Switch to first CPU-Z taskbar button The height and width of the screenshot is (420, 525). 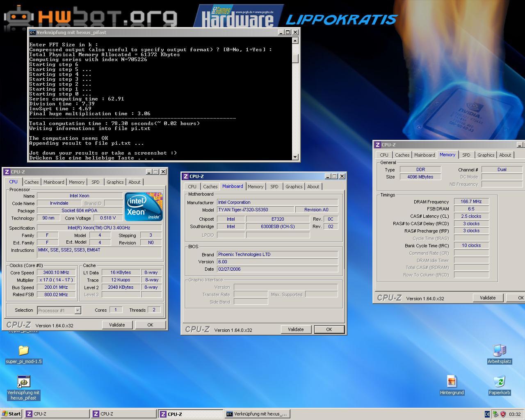57,414
